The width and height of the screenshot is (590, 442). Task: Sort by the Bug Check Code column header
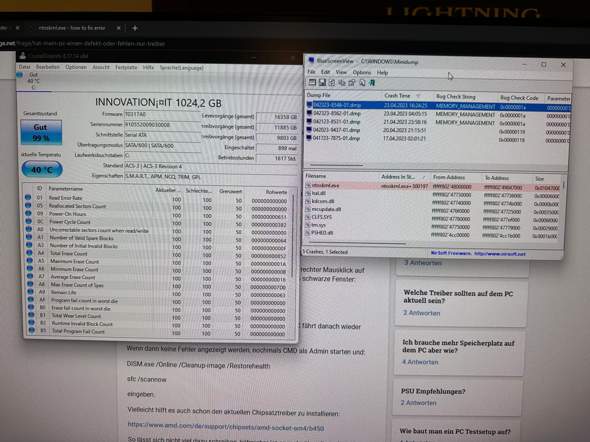521,98
